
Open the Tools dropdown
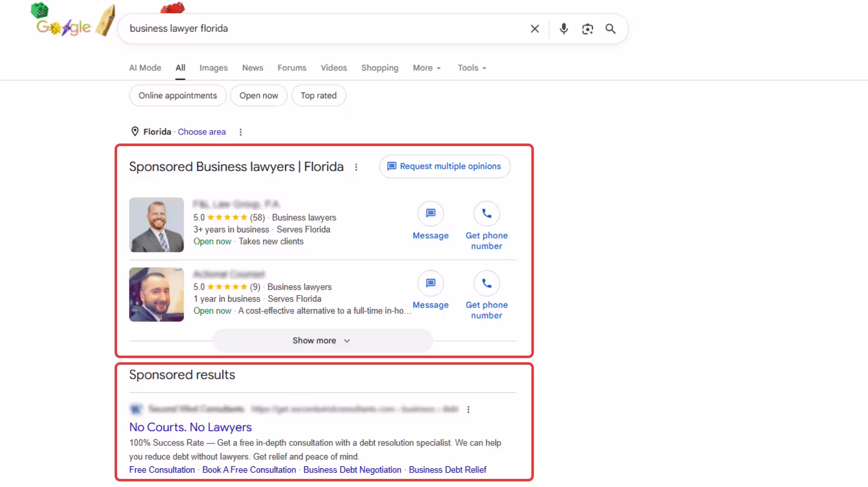(x=472, y=68)
